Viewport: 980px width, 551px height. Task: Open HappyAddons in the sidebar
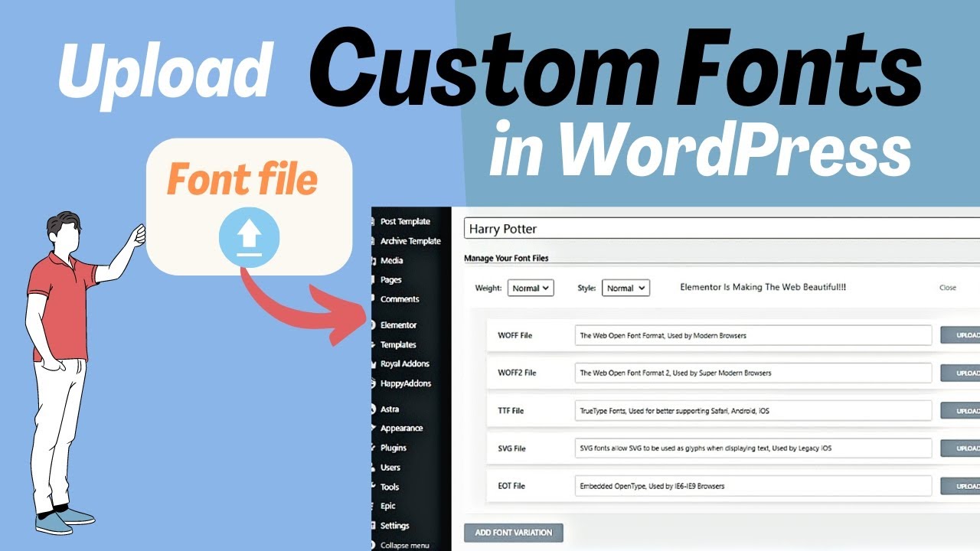[x=406, y=383]
